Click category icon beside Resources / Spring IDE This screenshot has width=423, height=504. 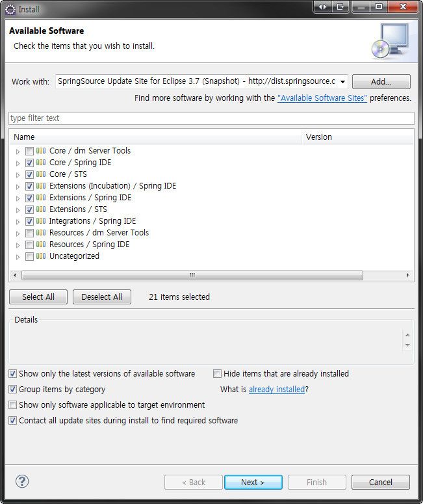point(41,245)
